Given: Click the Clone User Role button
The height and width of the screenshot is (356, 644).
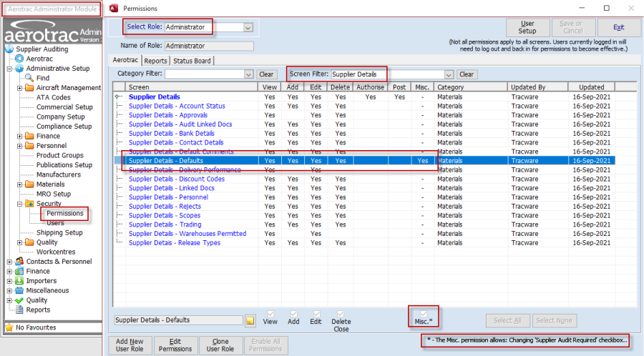Looking at the screenshot, I should point(220,345).
